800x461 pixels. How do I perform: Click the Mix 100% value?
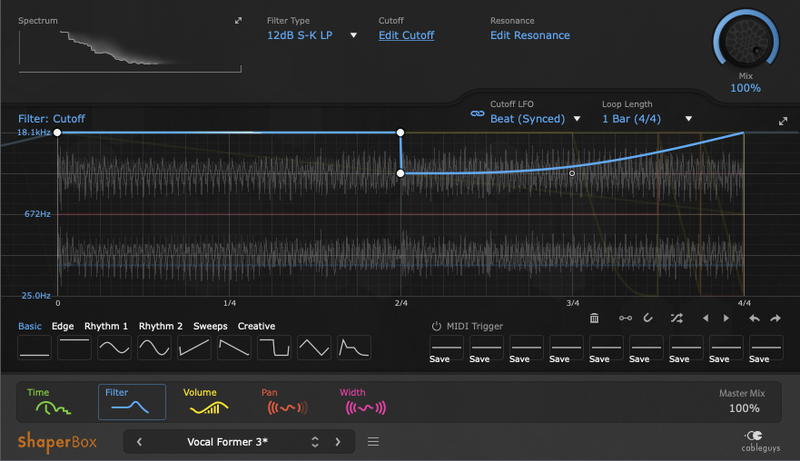tap(745, 88)
